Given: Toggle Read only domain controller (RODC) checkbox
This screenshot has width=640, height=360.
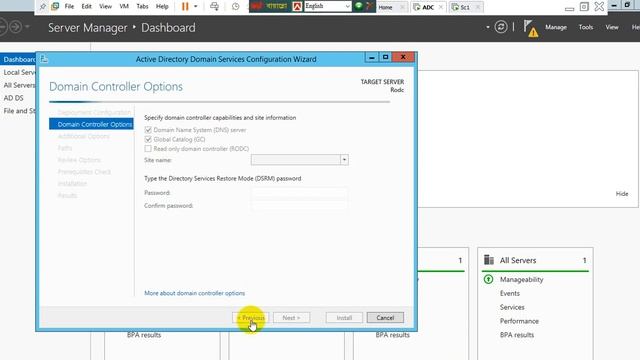Looking at the screenshot, I should (148, 149).
